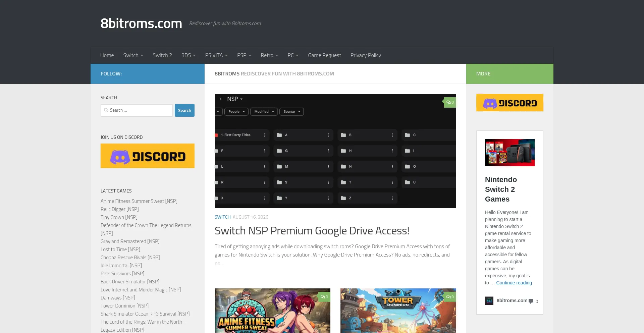This screenshot has width=644, height=333.
Task: Expand the 3DS dropdown menu
Action: (x=189, y=55)
